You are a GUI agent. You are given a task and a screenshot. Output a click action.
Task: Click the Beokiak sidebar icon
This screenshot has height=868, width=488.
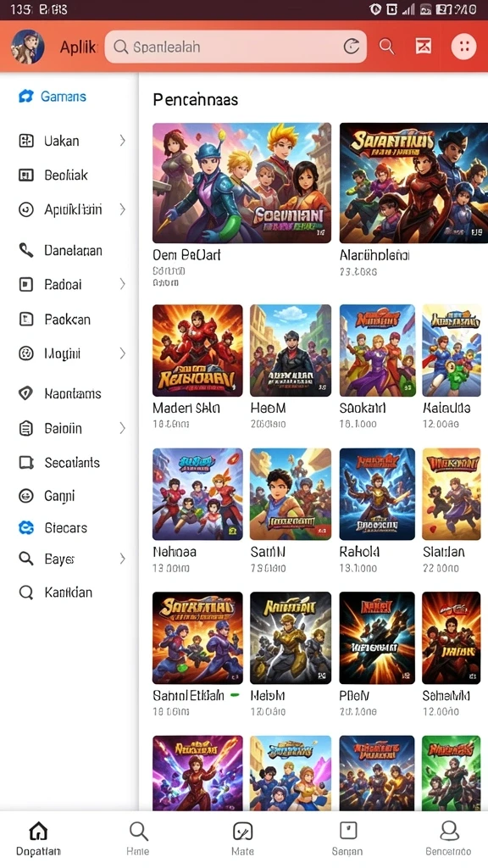[25, 175]
